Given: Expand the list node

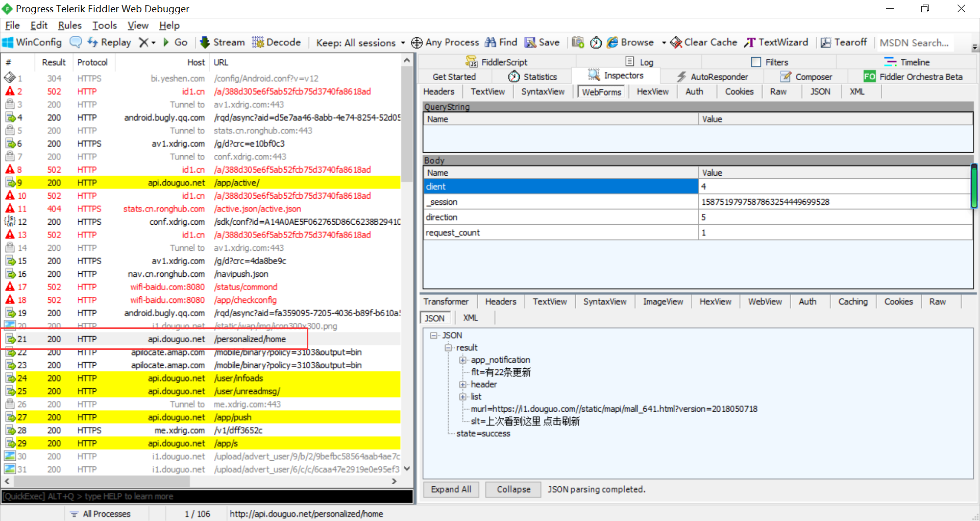Looking at the screenshot, I should tap(462, 397).
